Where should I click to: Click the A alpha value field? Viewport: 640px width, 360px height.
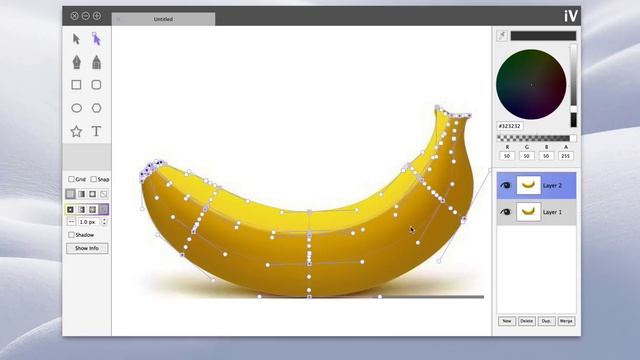566,156
